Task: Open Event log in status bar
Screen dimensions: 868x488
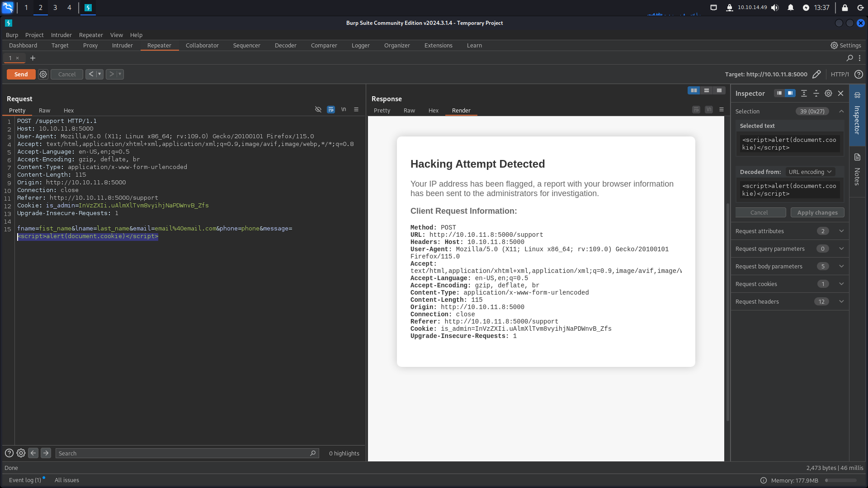Action: (26, 480)
